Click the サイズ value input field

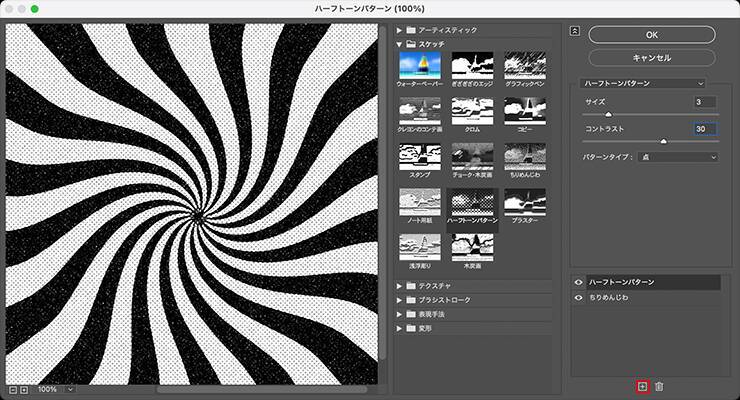(x=704, y=102)
